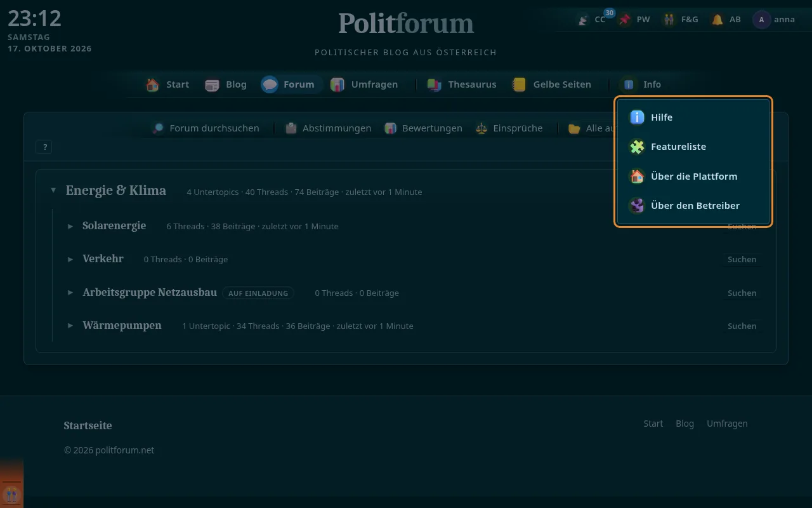Open Bewertungen in the forum toolbar
The image size is (812, 508).
(x=423, y=128)
